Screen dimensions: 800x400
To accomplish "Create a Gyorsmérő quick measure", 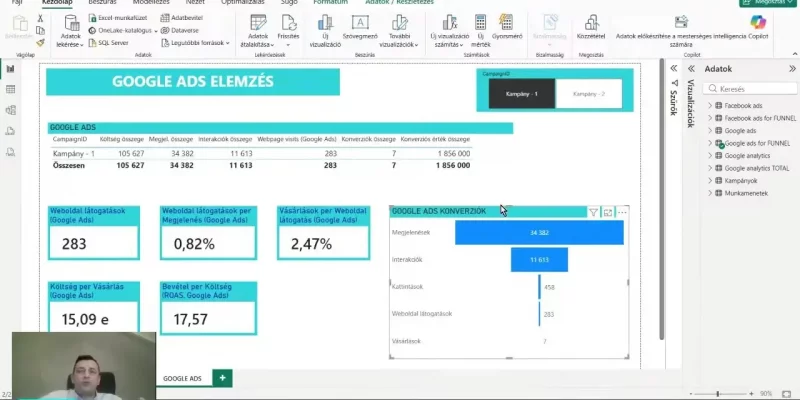I will [507, 28].
